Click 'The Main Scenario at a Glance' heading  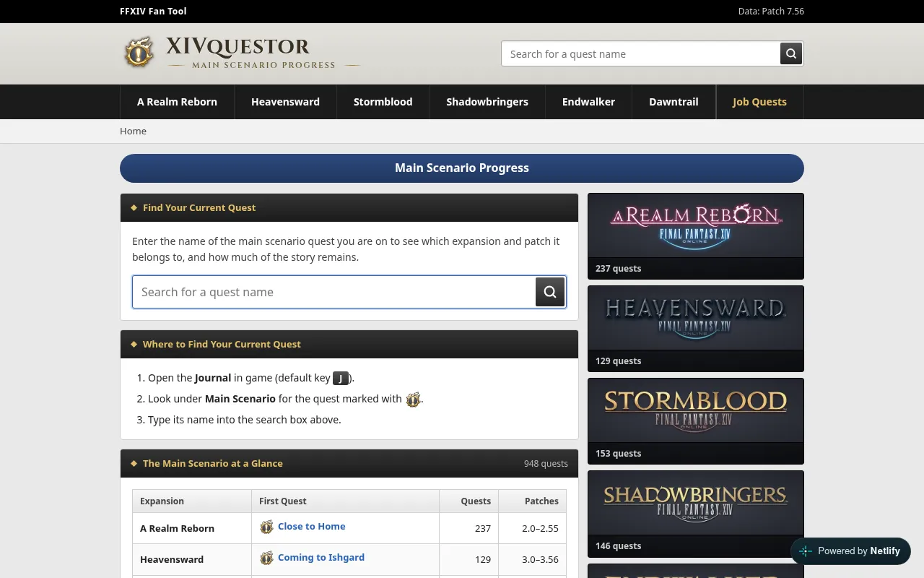coord(213,463)
